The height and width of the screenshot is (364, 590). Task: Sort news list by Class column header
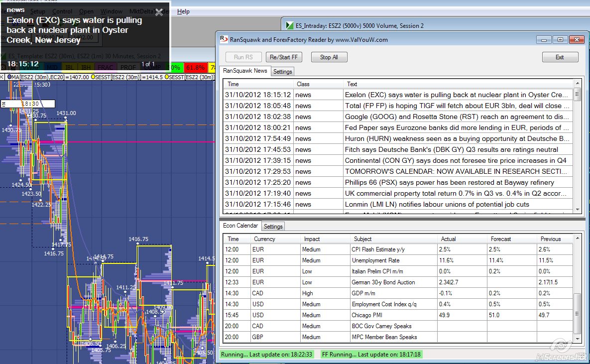[318, 84]
